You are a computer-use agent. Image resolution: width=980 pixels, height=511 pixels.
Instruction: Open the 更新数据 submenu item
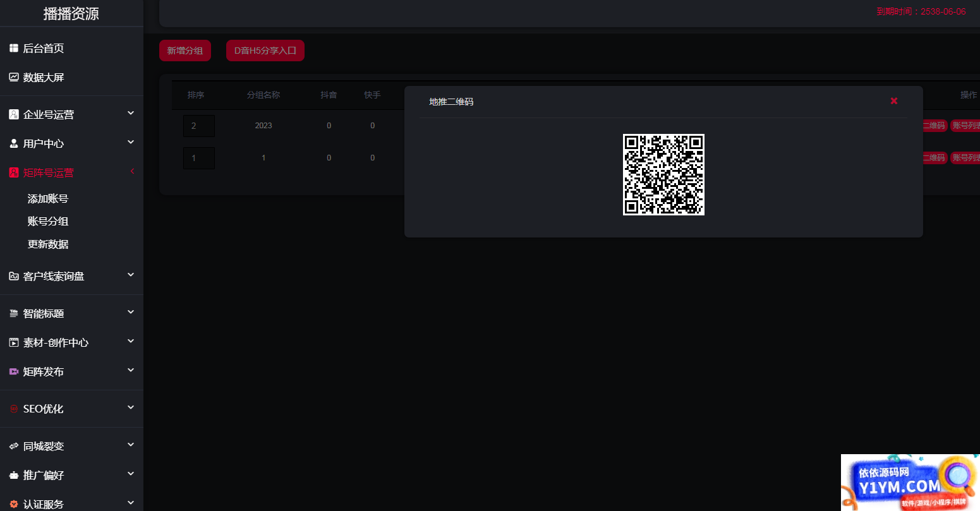[x=48, y=244]
